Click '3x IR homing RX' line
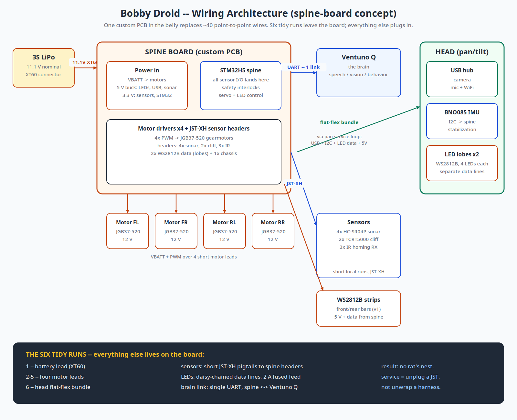 359,247
